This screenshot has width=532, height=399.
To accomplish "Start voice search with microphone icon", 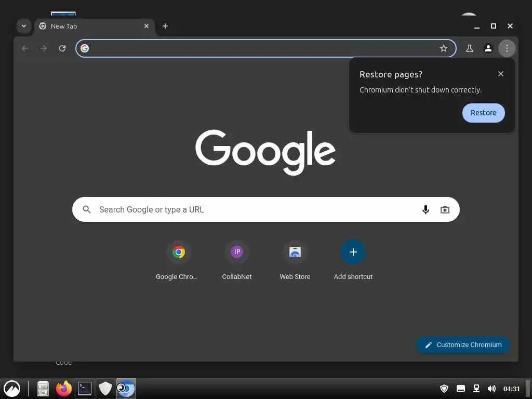I will (x=425, y=210).
